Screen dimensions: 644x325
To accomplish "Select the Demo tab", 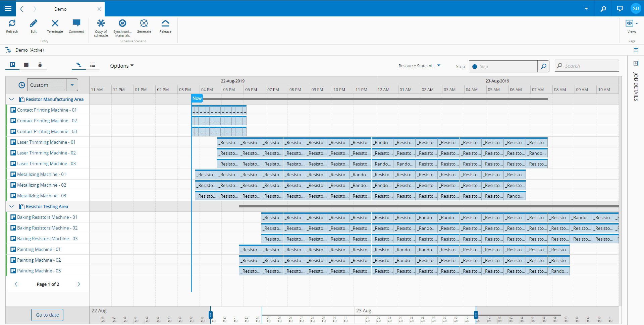I will [60, 9].
